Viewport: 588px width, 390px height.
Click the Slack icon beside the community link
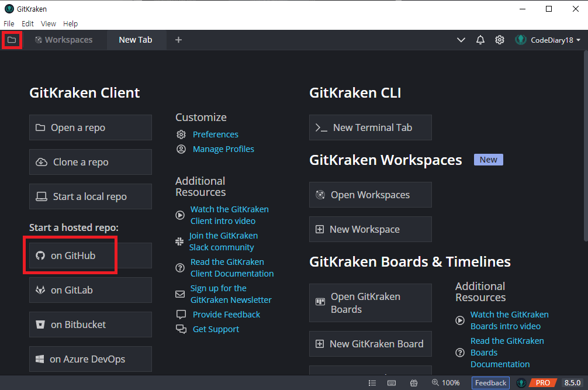point(179,241)
